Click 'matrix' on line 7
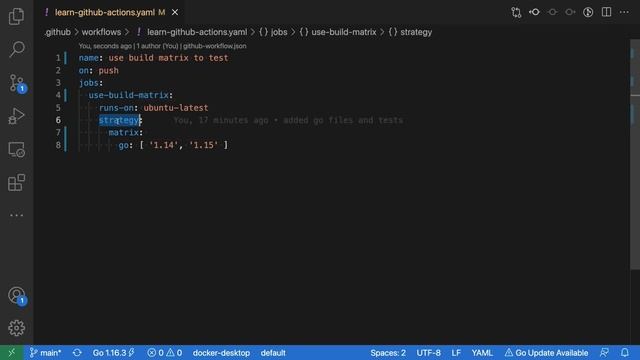The image size is (640, 360). (124, 133)
